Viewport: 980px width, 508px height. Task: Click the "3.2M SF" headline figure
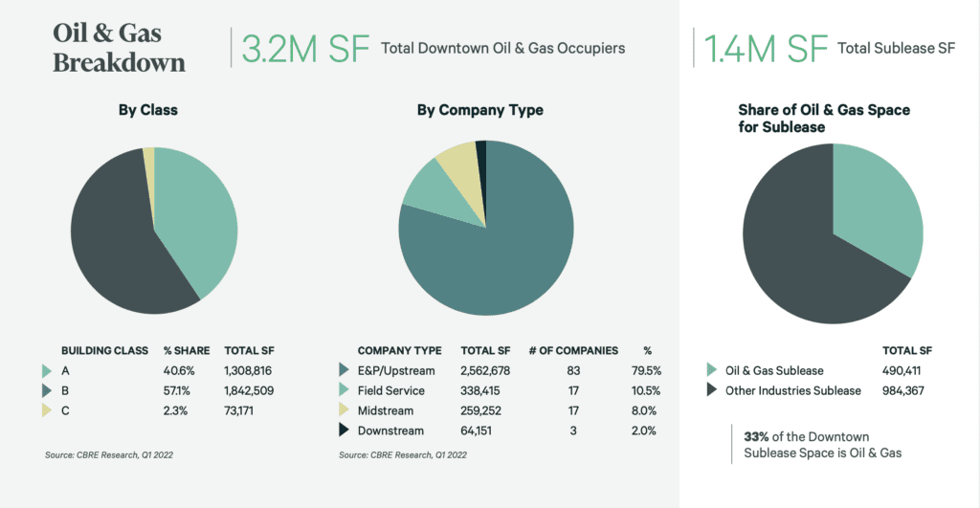[x=304, y=48]
